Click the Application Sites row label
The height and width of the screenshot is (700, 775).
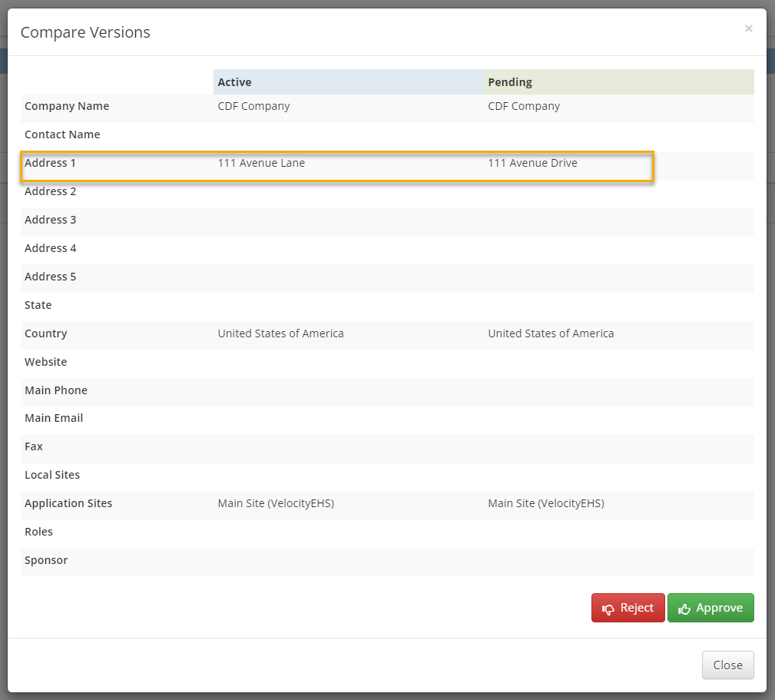[x=68, y=503]
